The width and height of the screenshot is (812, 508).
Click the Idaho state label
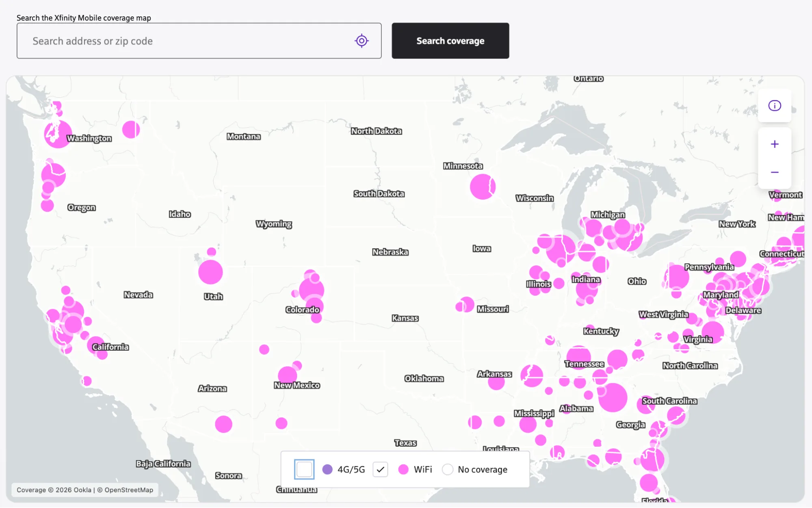click(x=180, y=214)
